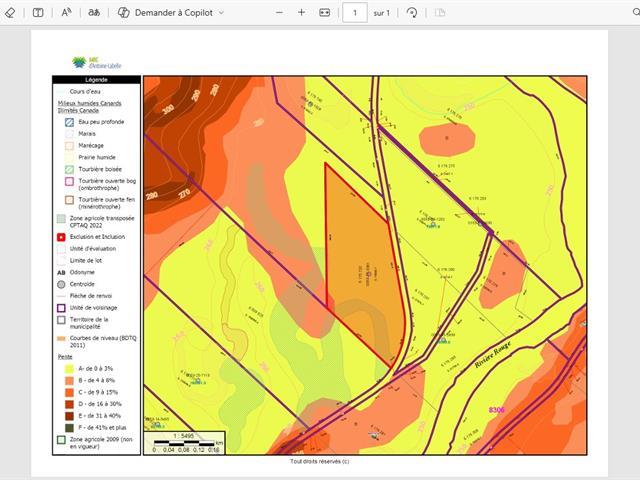Click the add text box tool
Viewport: 640px width, 480px height.
pyautogui.click(x=38, y=13)
